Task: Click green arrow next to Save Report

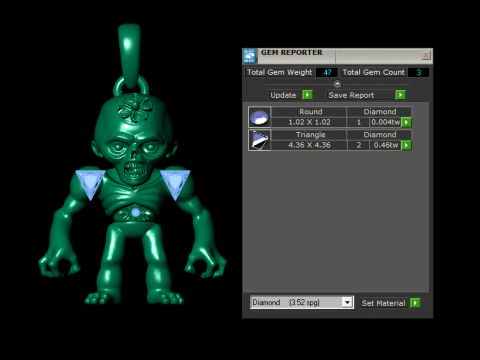Action: click(400, 95)
